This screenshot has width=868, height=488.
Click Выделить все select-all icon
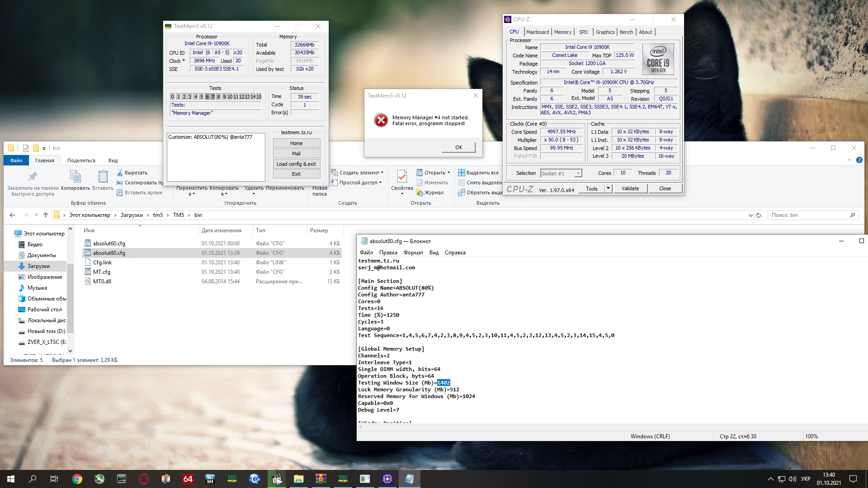point(461,173)
